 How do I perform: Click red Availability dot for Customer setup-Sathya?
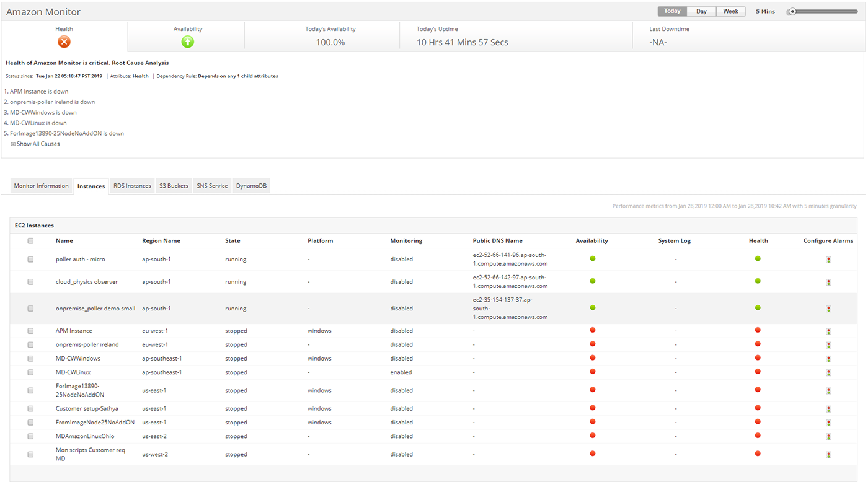pyautogui.click(x=593, y=408)
